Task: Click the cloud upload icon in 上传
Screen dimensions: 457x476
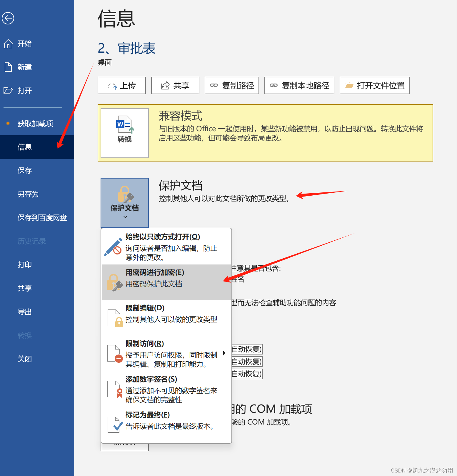Action: (113, 86)
